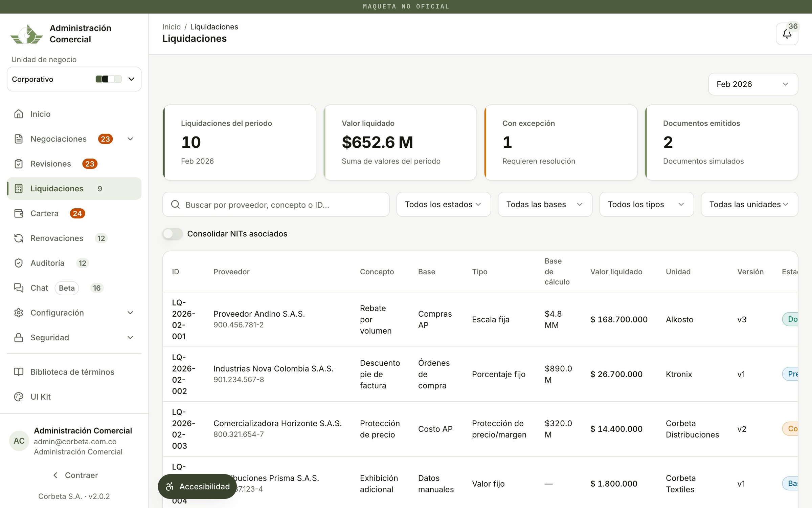Image resolution: width=812 pixels, height=508 pixels.
Task: Go to Renovaciones section
Action: coord(74,238)
